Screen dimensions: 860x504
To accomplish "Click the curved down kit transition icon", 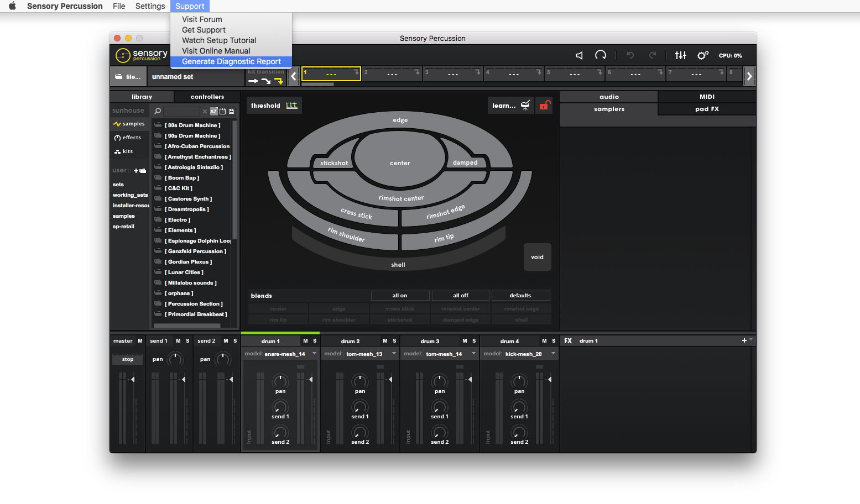I will (x=266, y=81).
